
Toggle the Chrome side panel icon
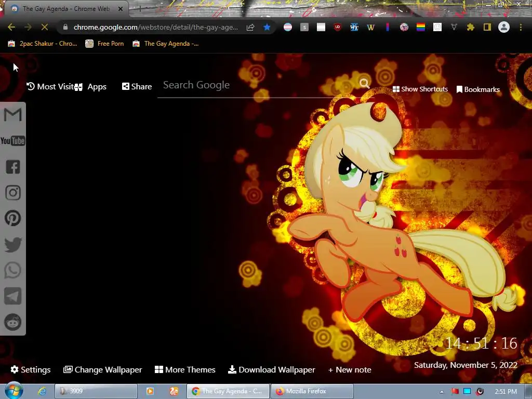[x=487, y=27]
